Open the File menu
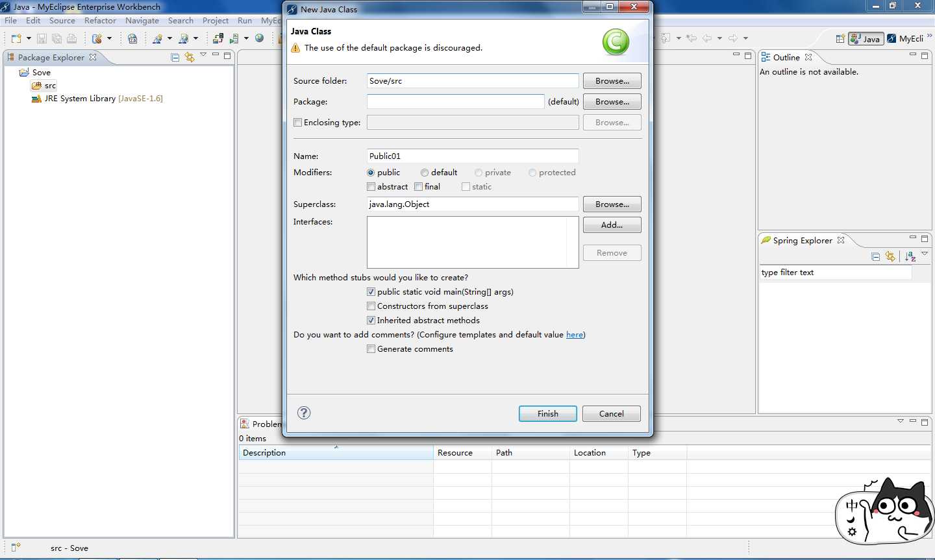This screenshot has width=935, height=560. (11, 21)
